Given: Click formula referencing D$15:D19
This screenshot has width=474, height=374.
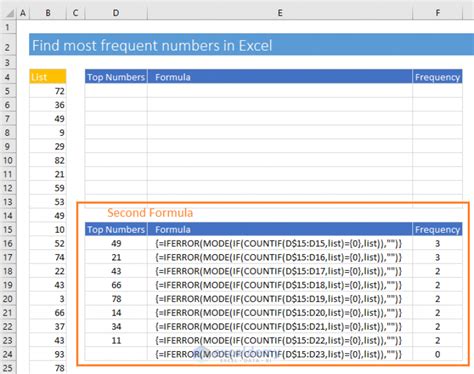Looking at the screenshot, I should [280, 299].
